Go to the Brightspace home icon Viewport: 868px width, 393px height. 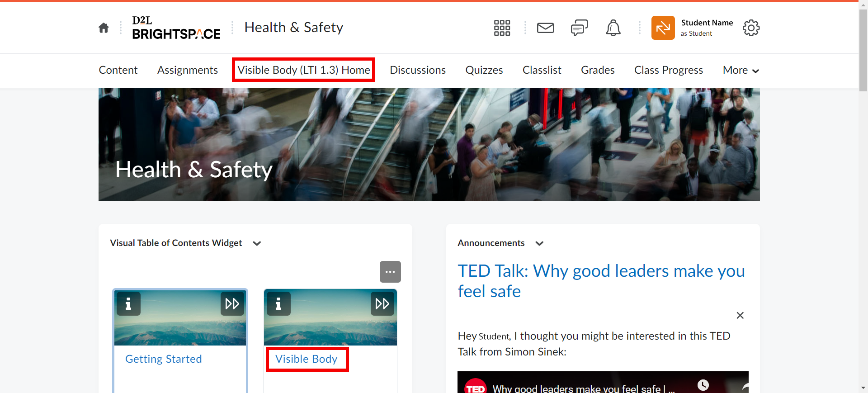click(104, 28)
